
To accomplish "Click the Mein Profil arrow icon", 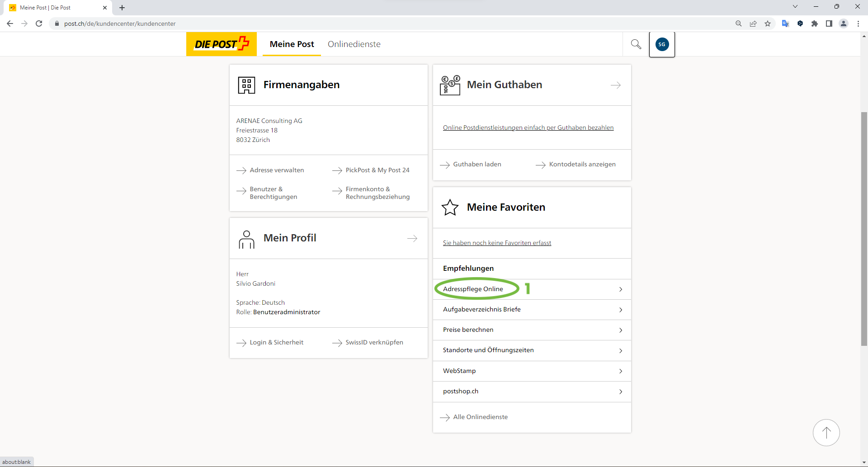I will click(412, 238).
